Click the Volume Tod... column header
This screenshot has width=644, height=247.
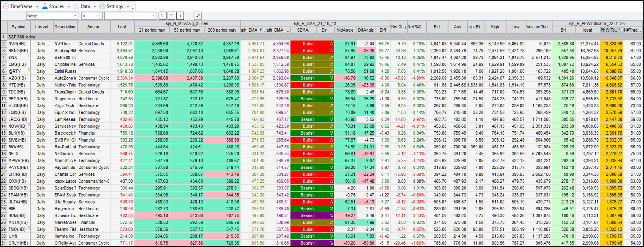click(539, 27)
